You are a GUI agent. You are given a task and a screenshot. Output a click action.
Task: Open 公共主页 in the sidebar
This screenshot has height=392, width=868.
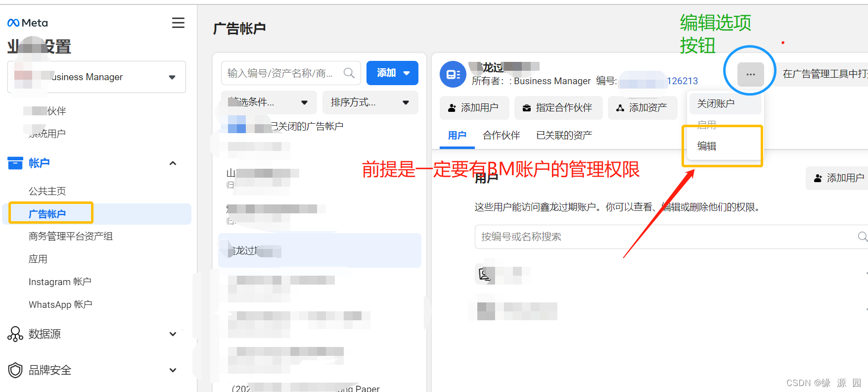coord(47,191)
